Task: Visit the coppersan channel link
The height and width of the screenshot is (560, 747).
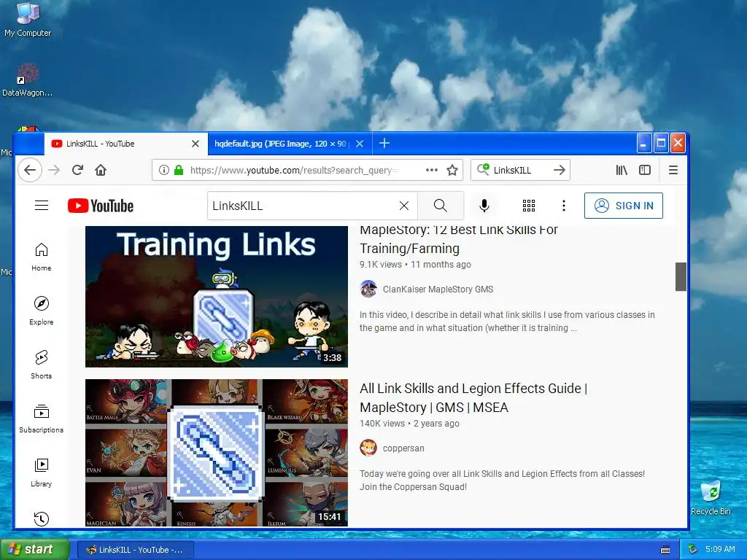Action: [x=403, y=448]
